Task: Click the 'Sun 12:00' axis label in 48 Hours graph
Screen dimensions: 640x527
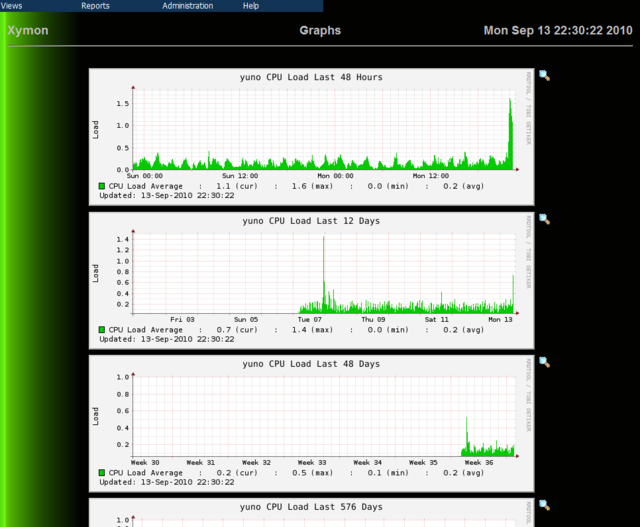Action: click(240, 176)
